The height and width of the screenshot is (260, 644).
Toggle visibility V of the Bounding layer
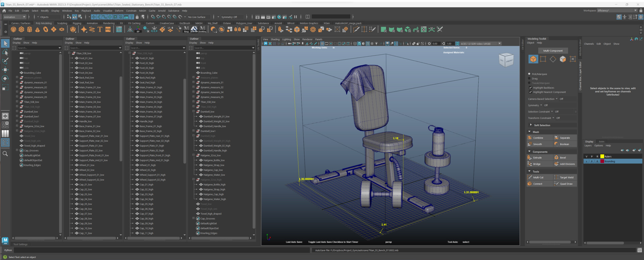pos(587,161)
